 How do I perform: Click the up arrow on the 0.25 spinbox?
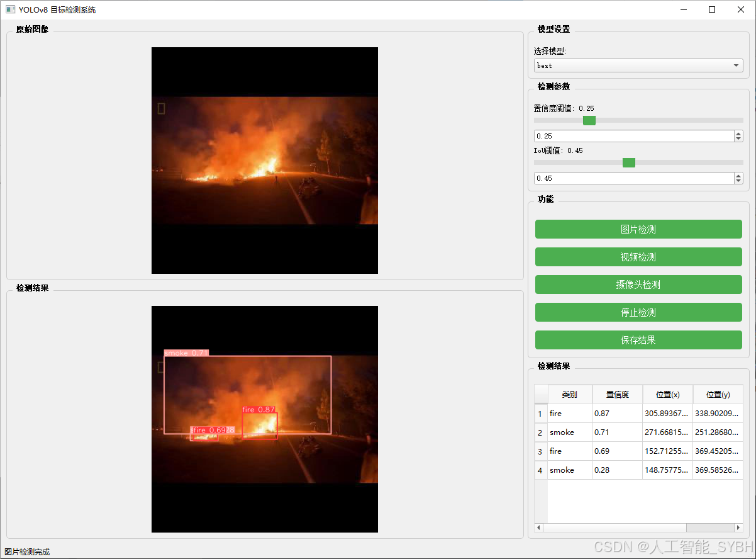point(737,132)
